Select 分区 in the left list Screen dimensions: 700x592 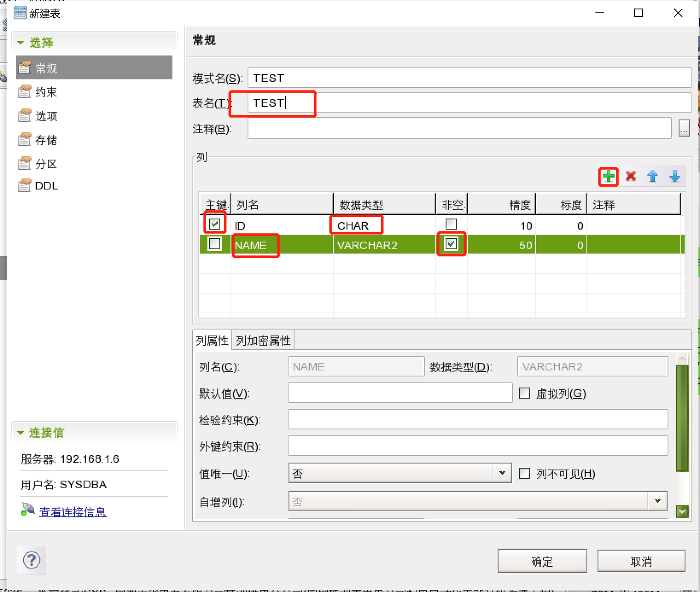46,164
